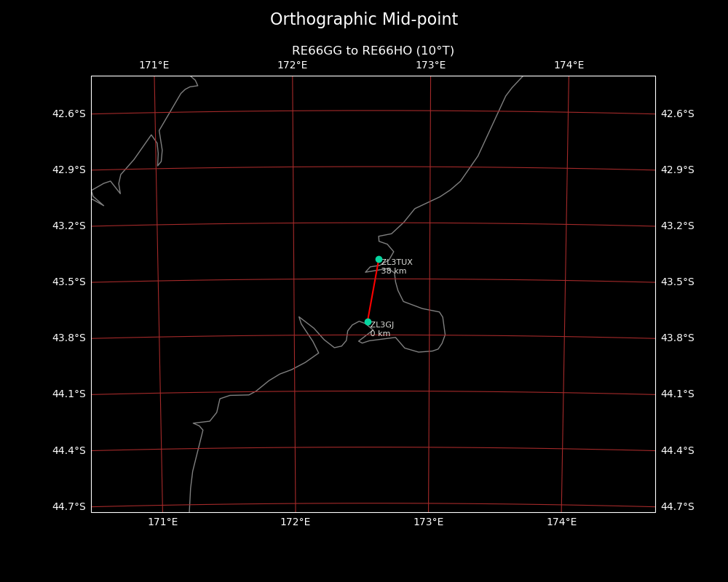Click the ZL3GJ callsign label

[x=382, y=325]
